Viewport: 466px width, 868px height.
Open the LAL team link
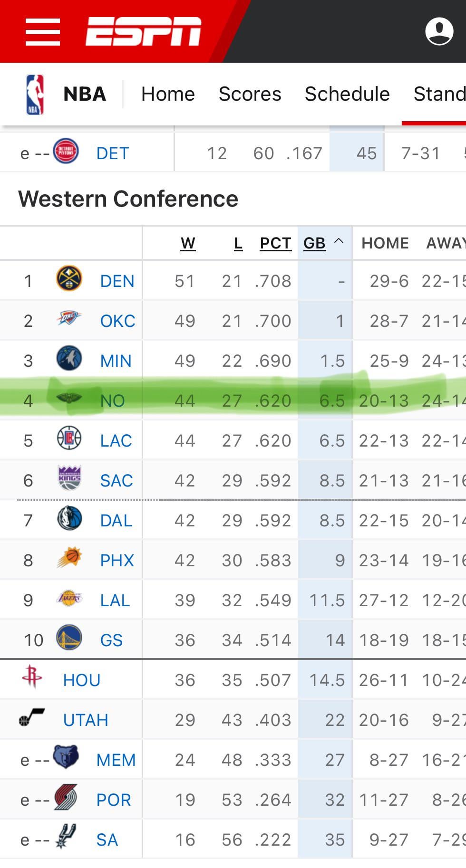click(x=115, y=600)
